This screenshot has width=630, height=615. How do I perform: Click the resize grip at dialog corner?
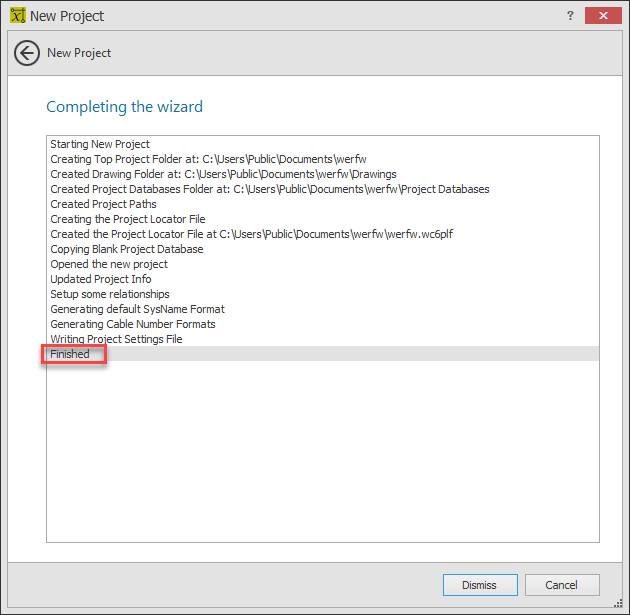(x=618, y=603)
